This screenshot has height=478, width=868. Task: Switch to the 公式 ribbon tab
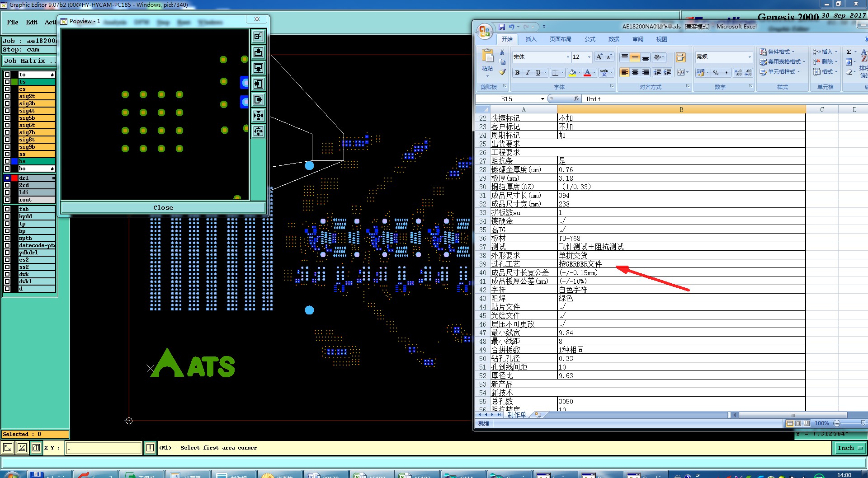pos(590,39)
